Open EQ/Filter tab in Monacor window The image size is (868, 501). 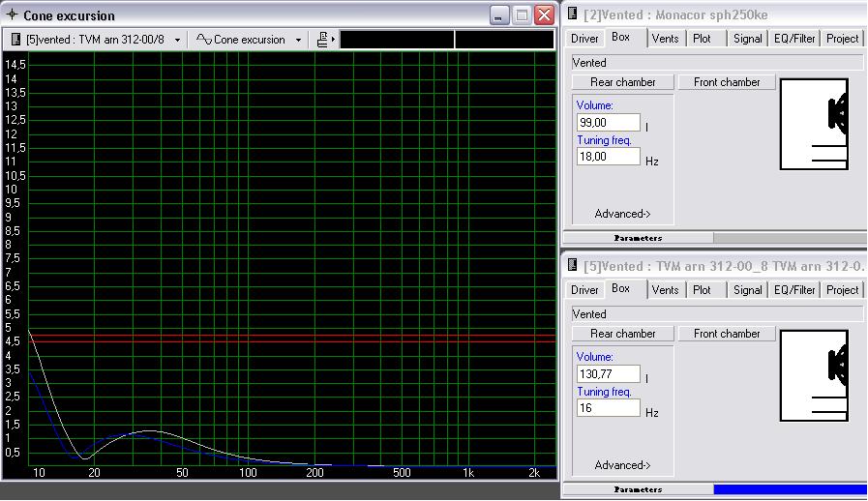coord(794,38)
